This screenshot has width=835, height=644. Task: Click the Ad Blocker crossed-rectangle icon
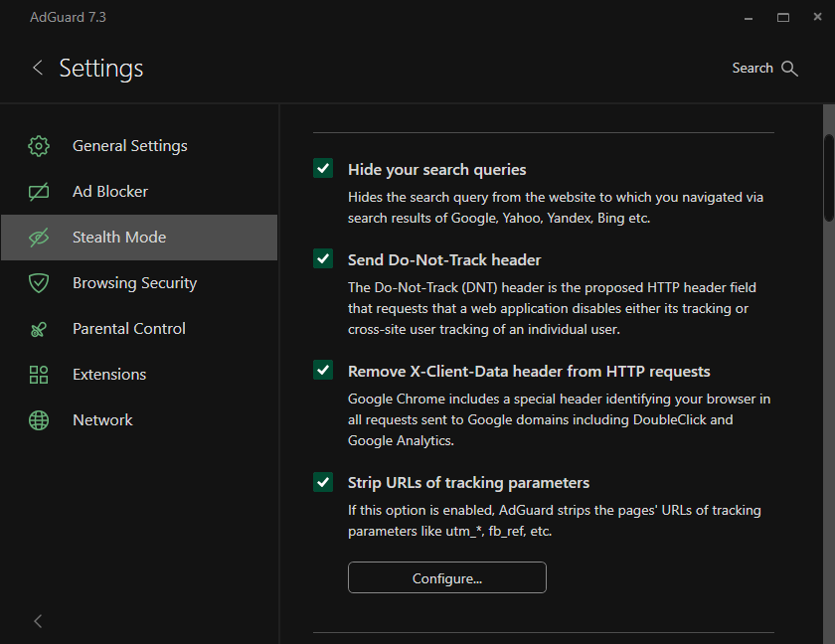coord(39,192)
